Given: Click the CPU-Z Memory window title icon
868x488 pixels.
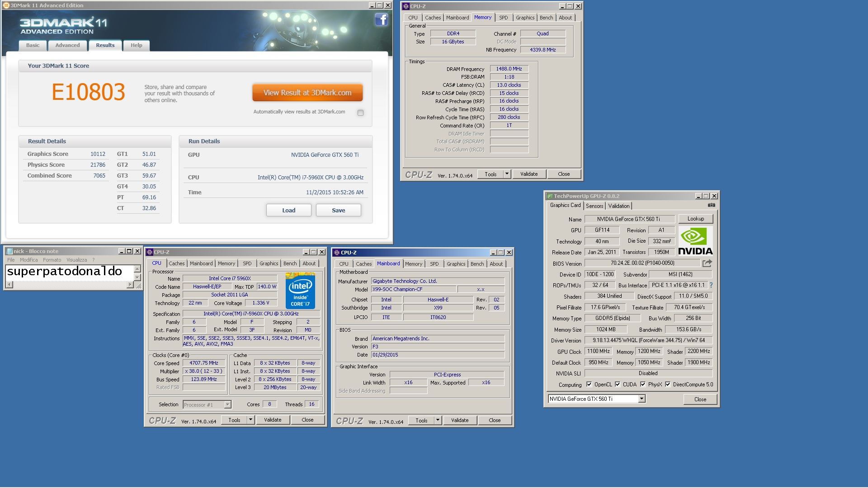Looking at the screenshot, I should 406,6.
